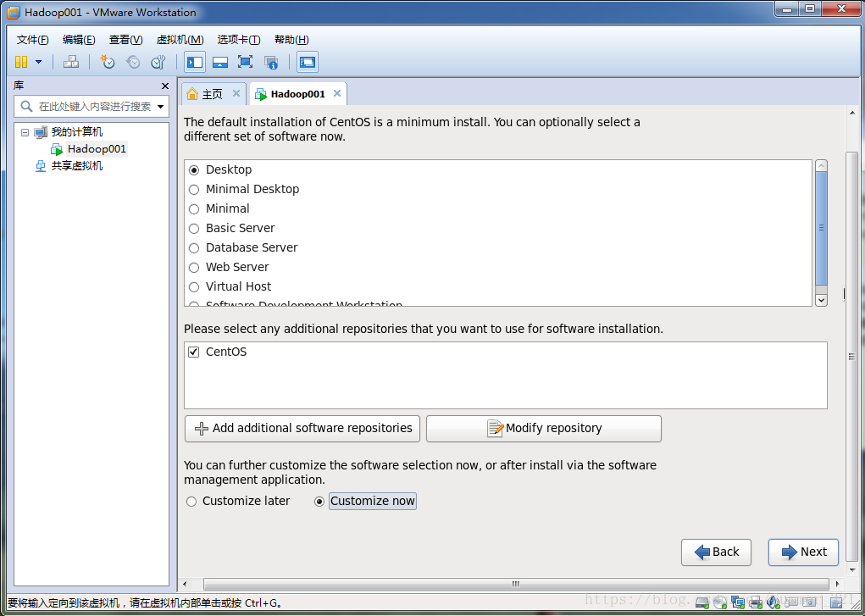Collapse the 我的计算机 tree node
Screen dimensions: 865x616
click(x=25, y=132)
